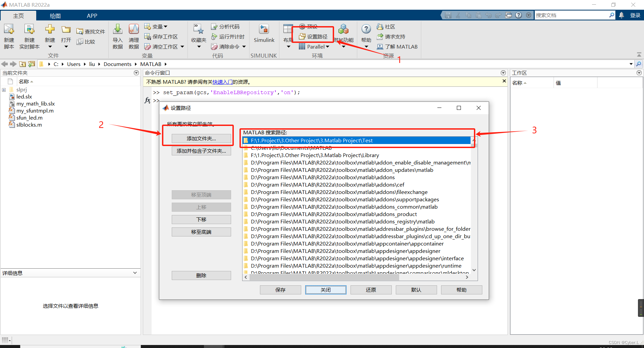Open the Parallel dropdown menu

click(314, 47)
